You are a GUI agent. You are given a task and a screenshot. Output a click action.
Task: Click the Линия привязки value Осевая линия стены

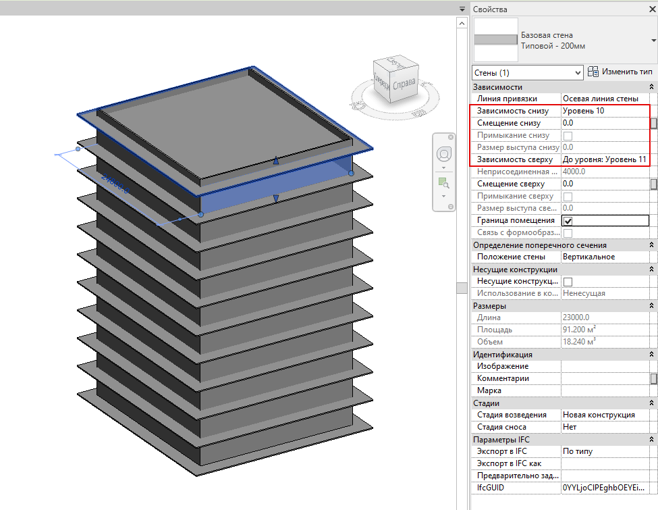[x=605, y=99]
